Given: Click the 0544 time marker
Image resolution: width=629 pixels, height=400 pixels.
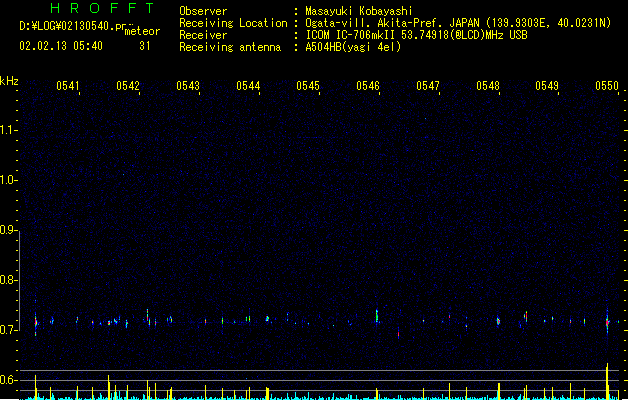Looking at the screenshot, I should 248,86.
